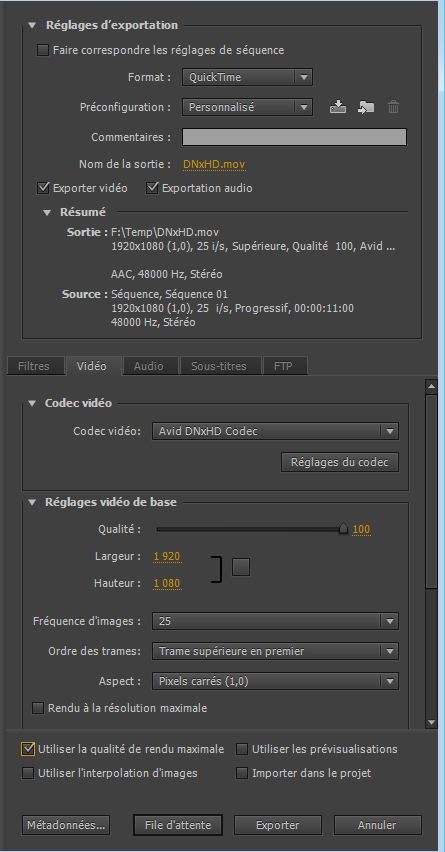Screen dimensions: 445x852
Task: Uncheck Exporter vidéo checkbox
Action: (43, 189)
